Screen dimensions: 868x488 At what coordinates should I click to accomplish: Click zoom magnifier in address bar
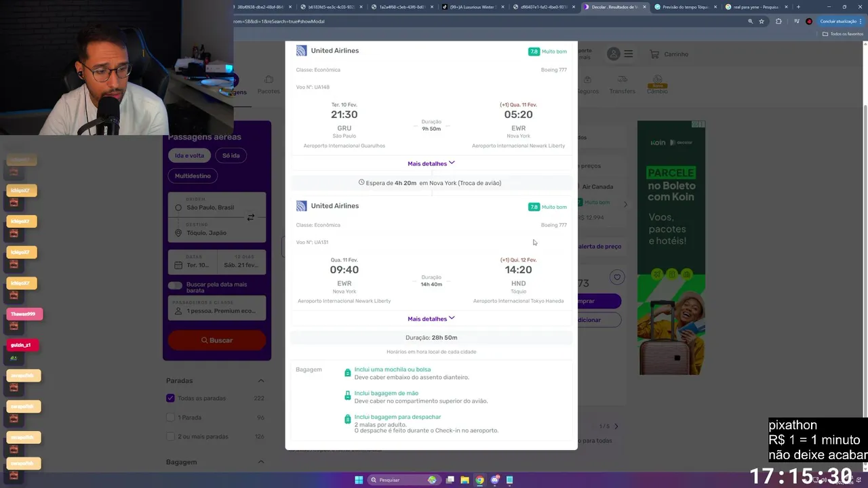750,21
